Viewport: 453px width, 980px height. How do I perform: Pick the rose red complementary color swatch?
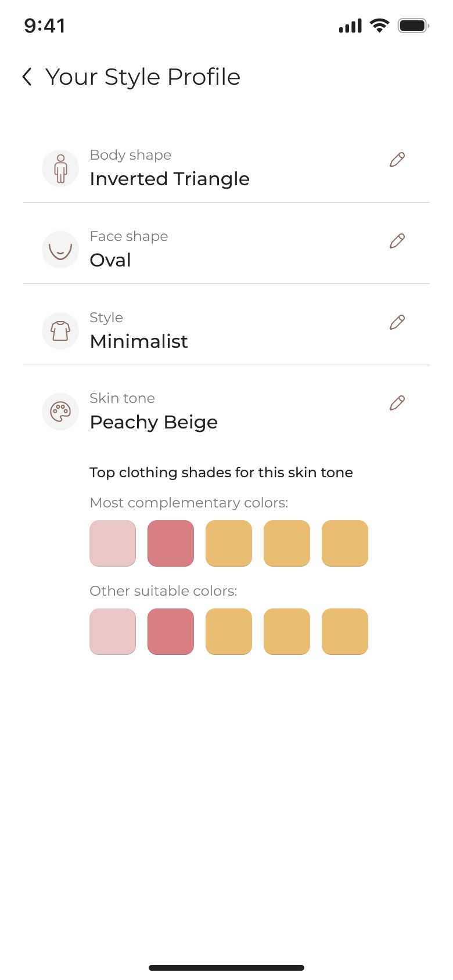171,543
